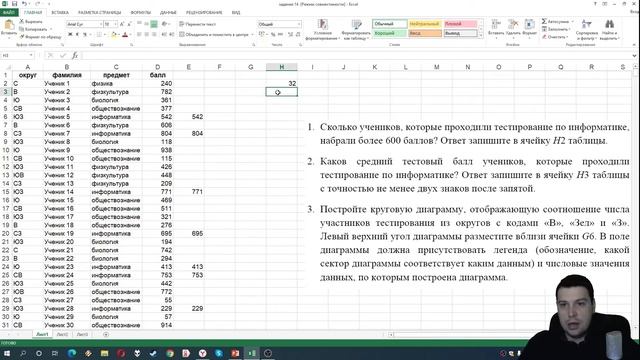The image size is (640, 360).
Task: Switch to the Вставка ribbon tab
Action: point(60,13)
